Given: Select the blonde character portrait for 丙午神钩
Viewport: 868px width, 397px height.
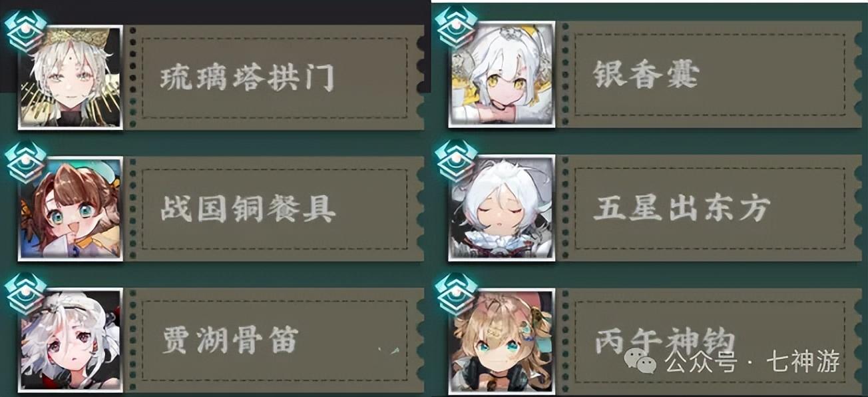Looking at the screenshot, I should (501, 341).
